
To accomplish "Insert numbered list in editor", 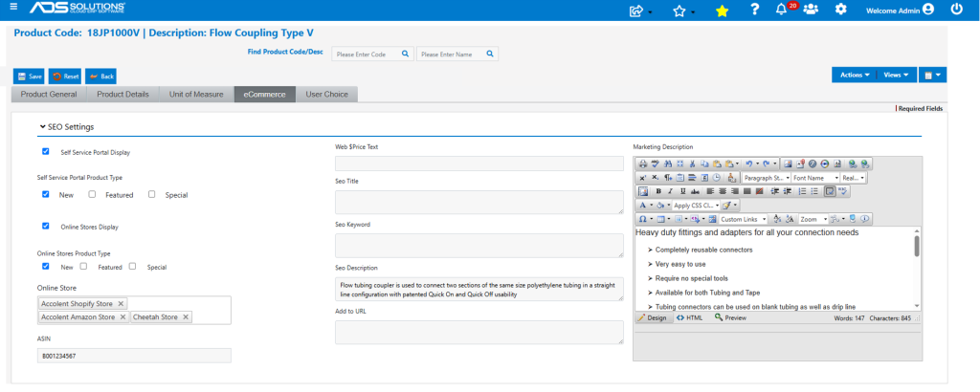I will [x=803, y=191].
